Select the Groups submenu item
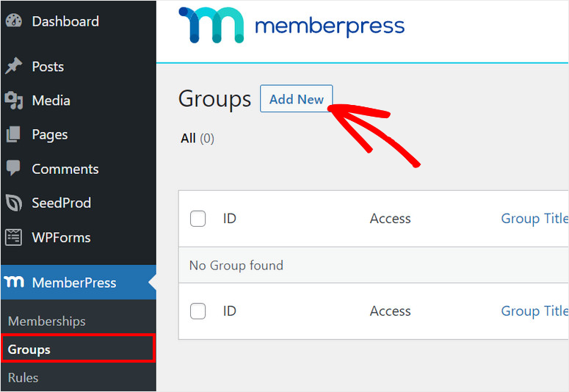The height and width of the screenshot is (392, 569). [x=29, y=349]
